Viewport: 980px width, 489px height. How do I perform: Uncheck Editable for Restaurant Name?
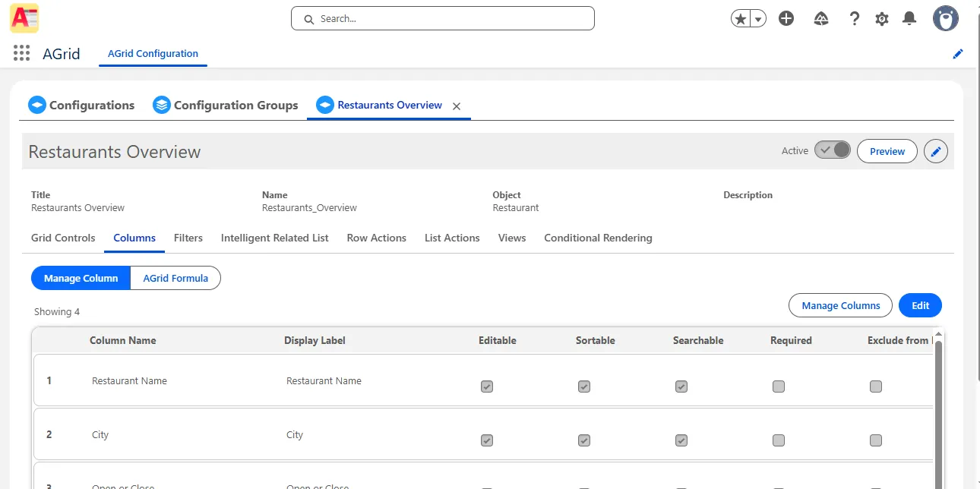(x=487, y=386)
